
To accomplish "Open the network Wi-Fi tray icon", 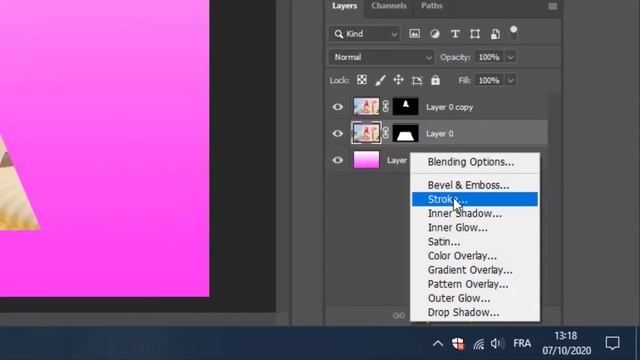I will [x=478, y=344].
